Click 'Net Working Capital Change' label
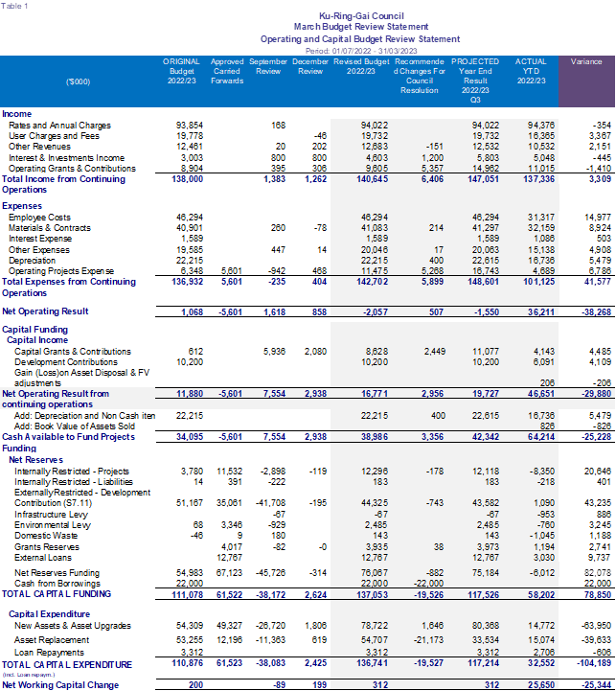This screenshot has height=691, width=616. (60, 685)
